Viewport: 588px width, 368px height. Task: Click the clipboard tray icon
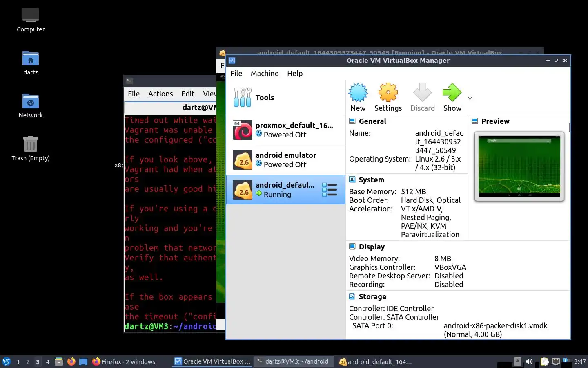click(x=544, y=361)
